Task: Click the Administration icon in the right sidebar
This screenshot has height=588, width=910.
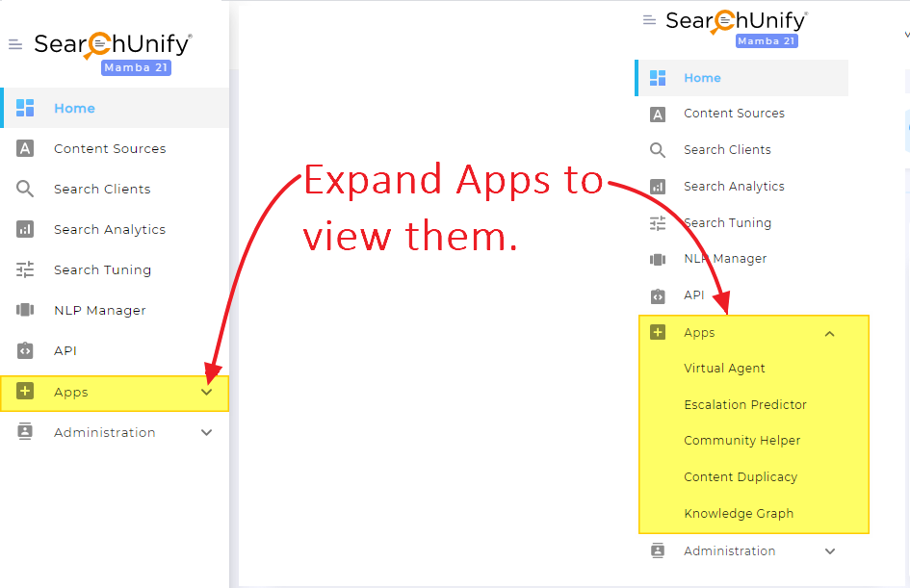Action: coord(658,550)
